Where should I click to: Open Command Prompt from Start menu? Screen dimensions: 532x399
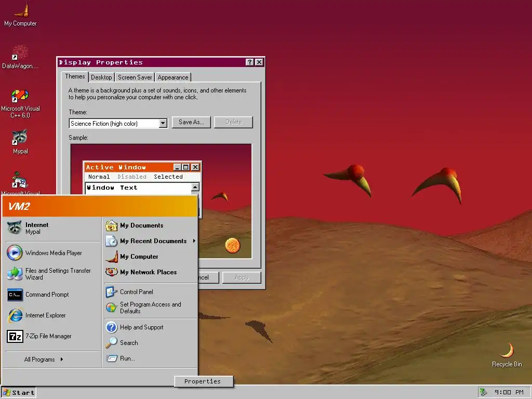point(52,295)
